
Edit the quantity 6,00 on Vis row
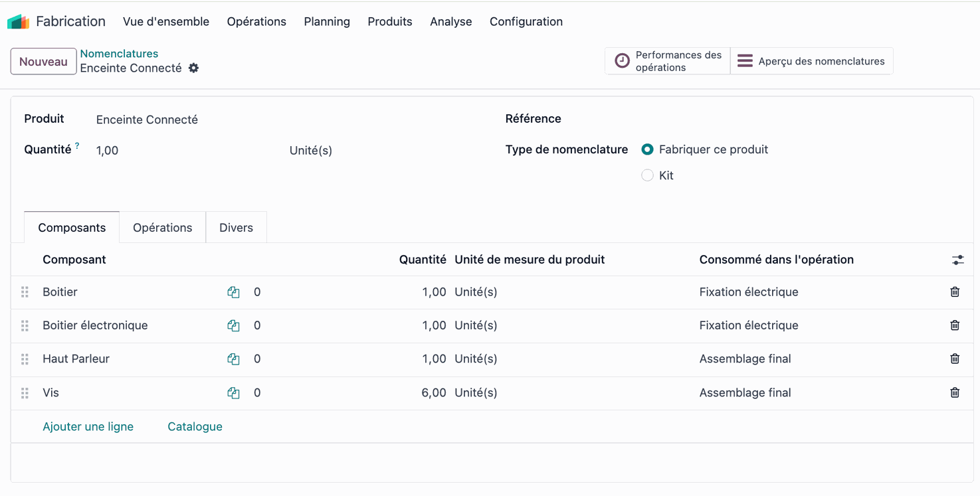point(434,392)
